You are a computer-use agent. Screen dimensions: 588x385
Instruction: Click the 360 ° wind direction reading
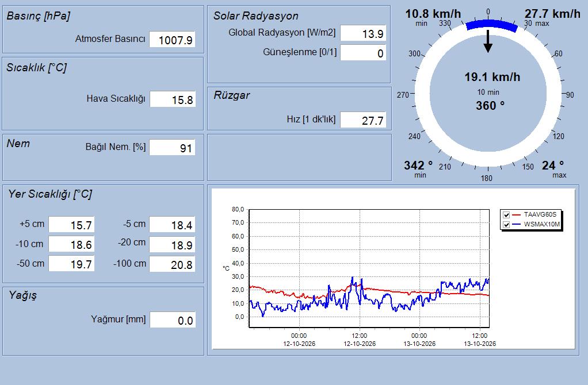pyautogui.click(x=490, y=106)
